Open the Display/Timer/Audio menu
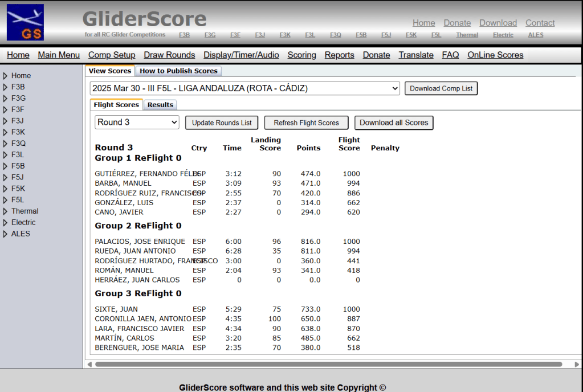Image resolution: width=583 pixels, height=392 pixels. tap(241, 55)
